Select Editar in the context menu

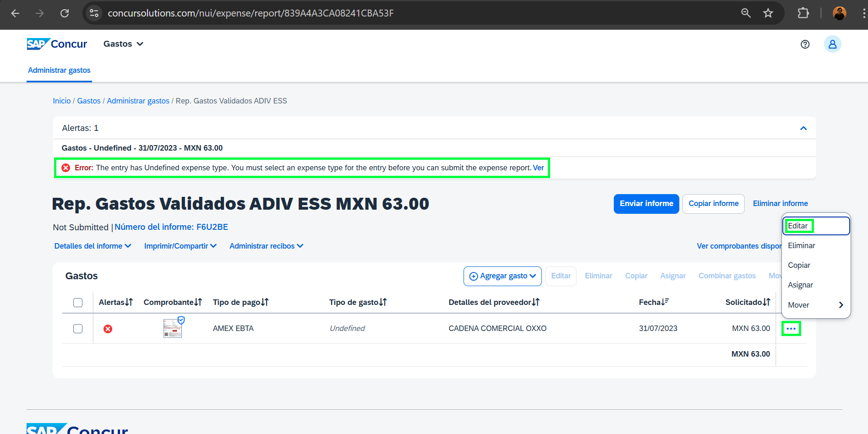point(816,226)
